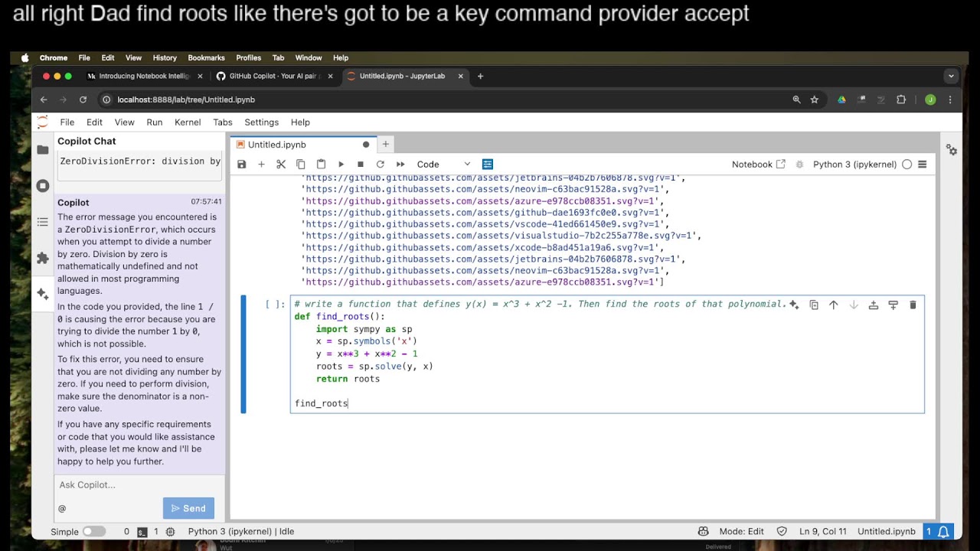Open the Run menu in JupyterLab
This screenshot has width=980, height=551.
point(155,122)
